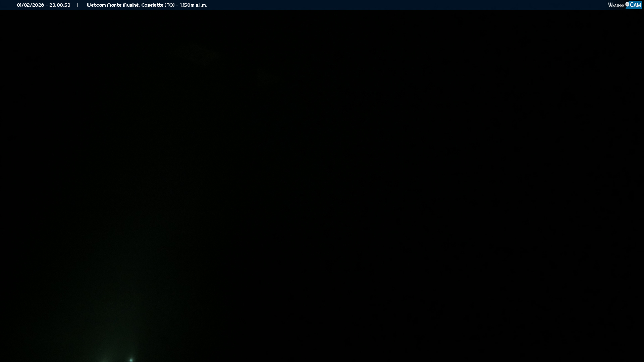Click the vertical bar separator after the timestamp
The width and height of the screenshot is (644, 362).
(78, 5)
